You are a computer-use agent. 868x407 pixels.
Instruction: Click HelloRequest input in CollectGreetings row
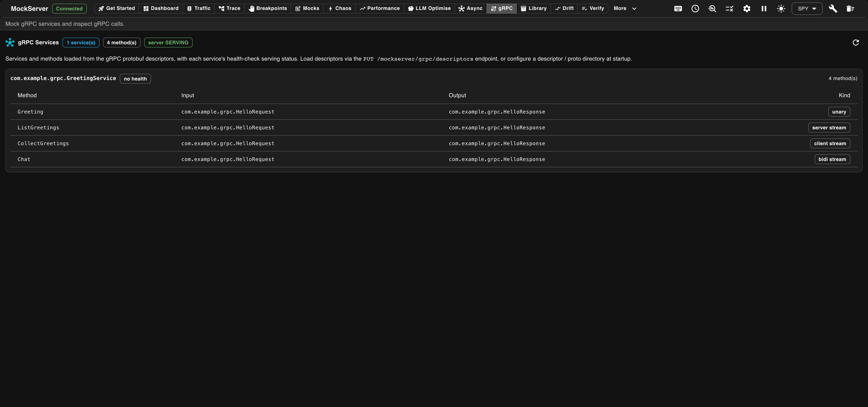coord(228,144)
